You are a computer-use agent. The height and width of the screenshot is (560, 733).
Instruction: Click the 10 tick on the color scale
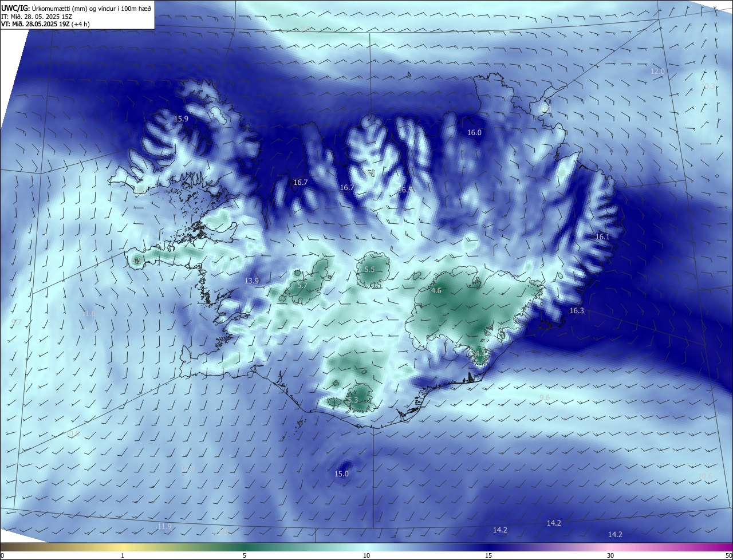tap(366, 555)
